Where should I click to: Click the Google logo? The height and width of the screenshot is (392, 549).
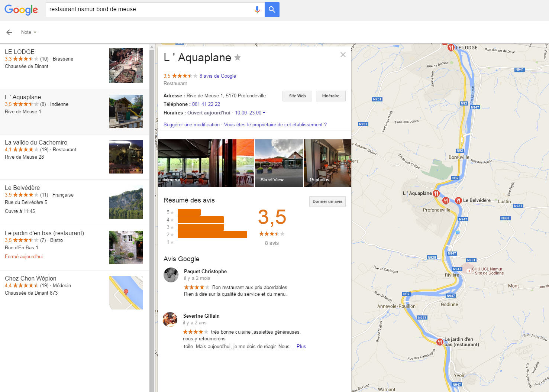(21, 10)
